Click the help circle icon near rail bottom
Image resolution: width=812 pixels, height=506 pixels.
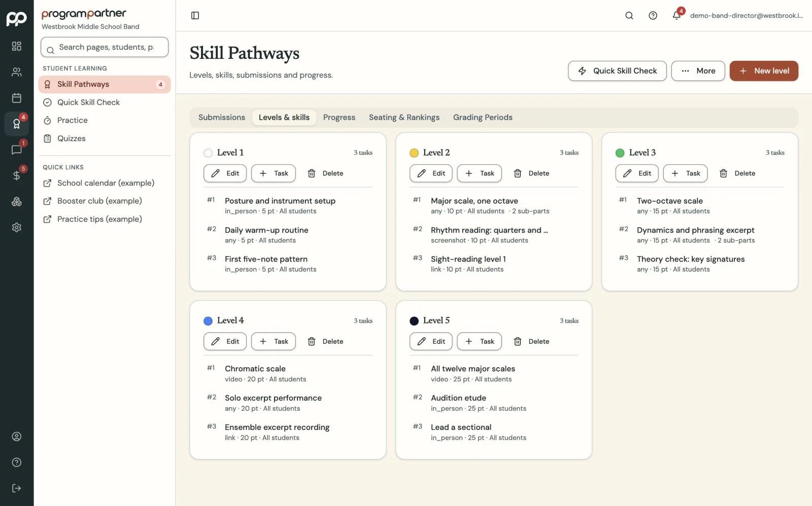pos(17,462)
